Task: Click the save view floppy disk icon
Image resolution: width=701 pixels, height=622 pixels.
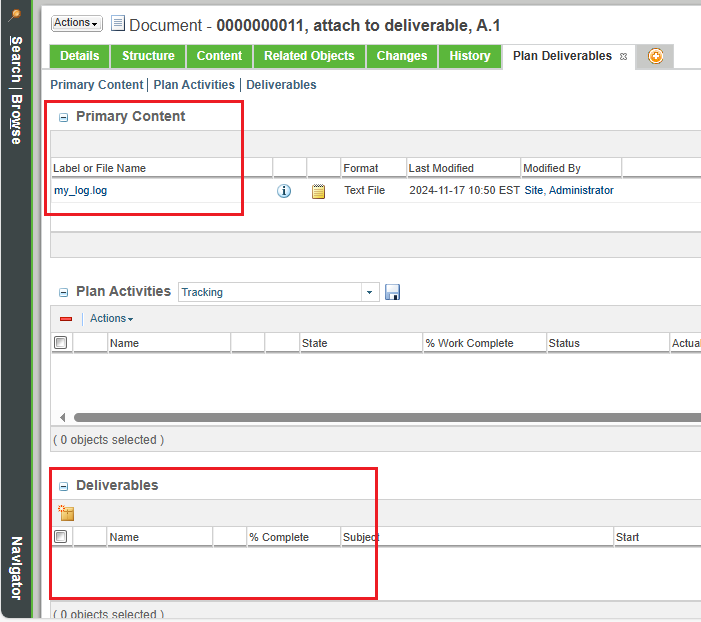Action: pyautogui.click(x=393, y=292)
